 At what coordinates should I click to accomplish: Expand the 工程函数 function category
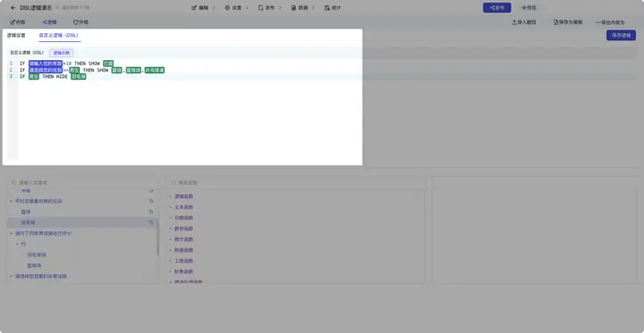click(171, 260)
